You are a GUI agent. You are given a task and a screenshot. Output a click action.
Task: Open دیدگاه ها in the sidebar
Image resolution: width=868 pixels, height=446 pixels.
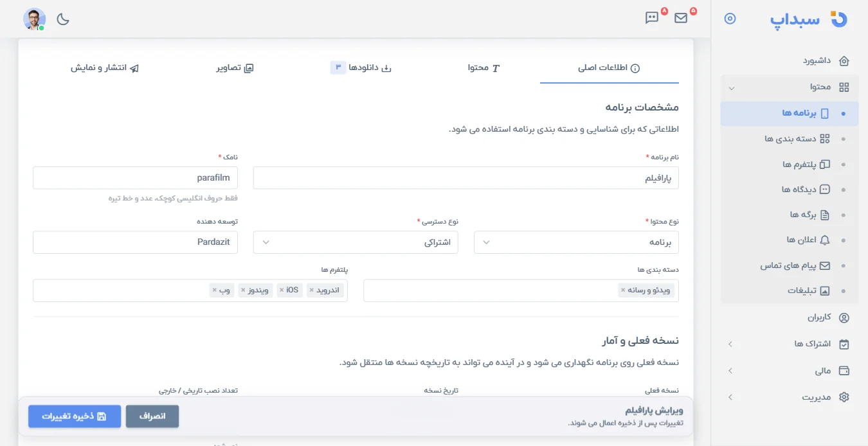coord(790,190)
